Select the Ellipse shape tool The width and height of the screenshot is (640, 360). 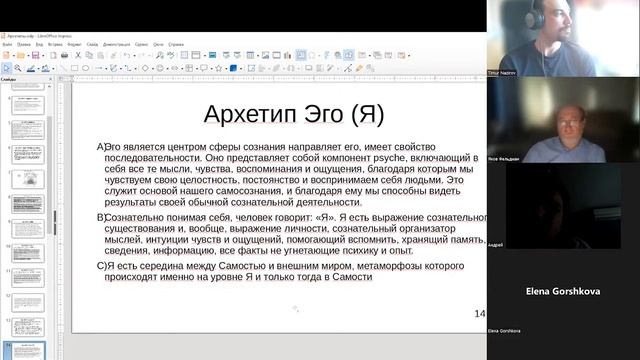pos(86,68)
